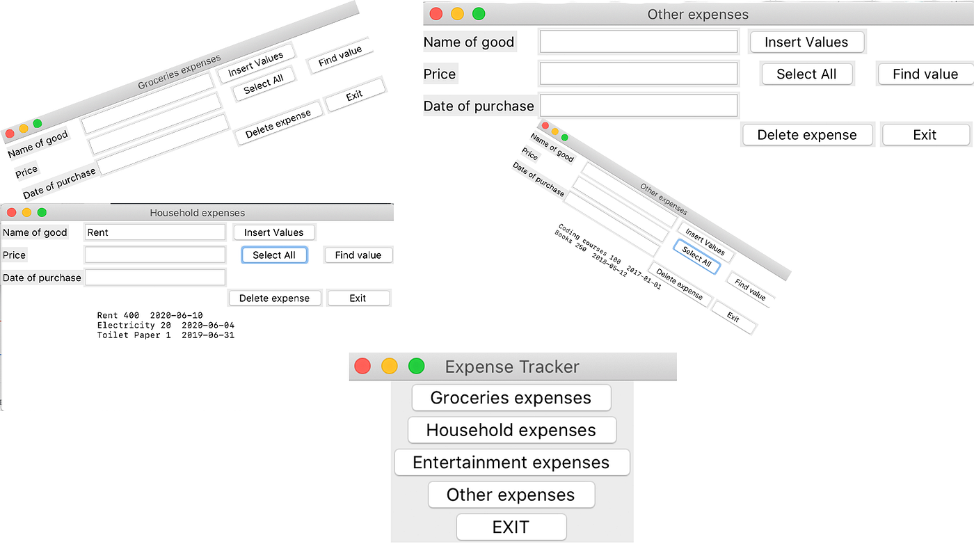
Task: Open Household expenses from the Expense Tracker menu
Action: point(511,430)
